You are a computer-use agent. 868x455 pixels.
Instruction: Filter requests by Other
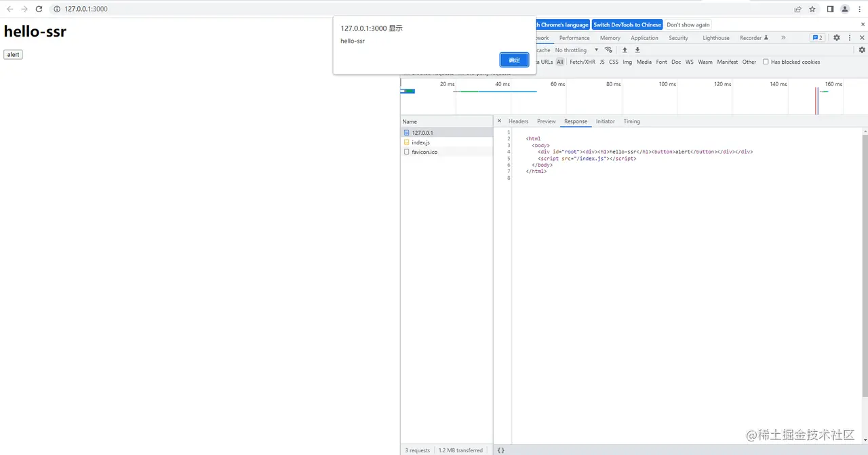click(x=749, y=62)
